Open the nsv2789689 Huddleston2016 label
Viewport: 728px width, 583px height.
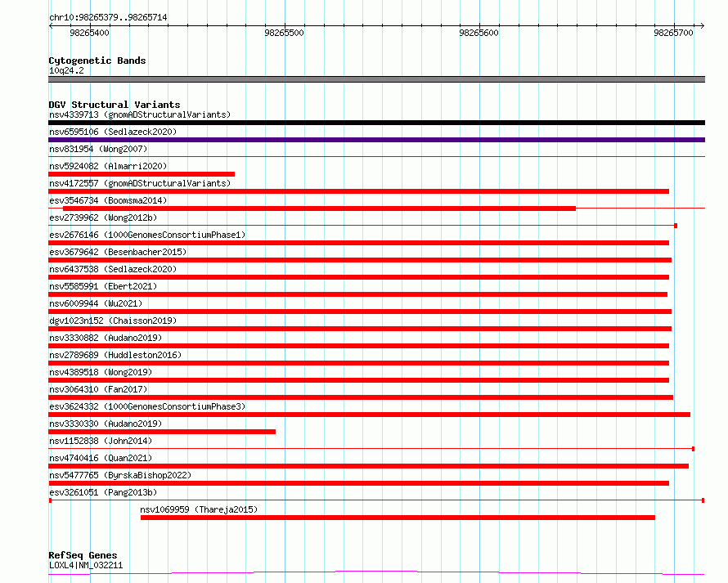coord(115,355)
